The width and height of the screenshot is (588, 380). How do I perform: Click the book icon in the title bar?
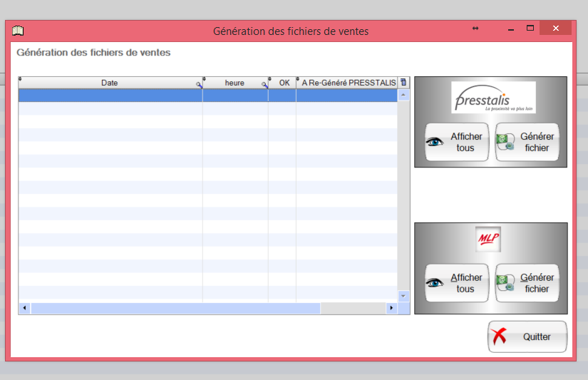pyautogui.click(x=18, y=31)
